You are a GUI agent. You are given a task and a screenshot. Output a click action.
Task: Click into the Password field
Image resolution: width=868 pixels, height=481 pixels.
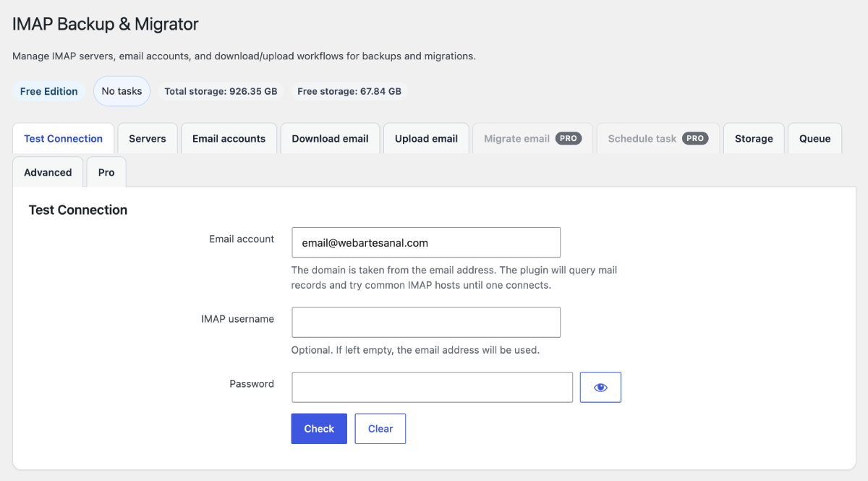(432, 387)
